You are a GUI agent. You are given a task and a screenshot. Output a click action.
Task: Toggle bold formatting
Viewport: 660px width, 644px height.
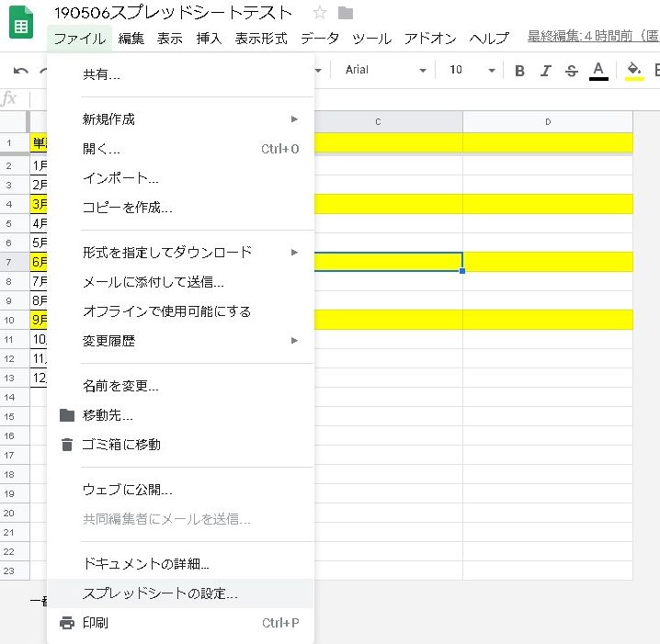[520, 70]
